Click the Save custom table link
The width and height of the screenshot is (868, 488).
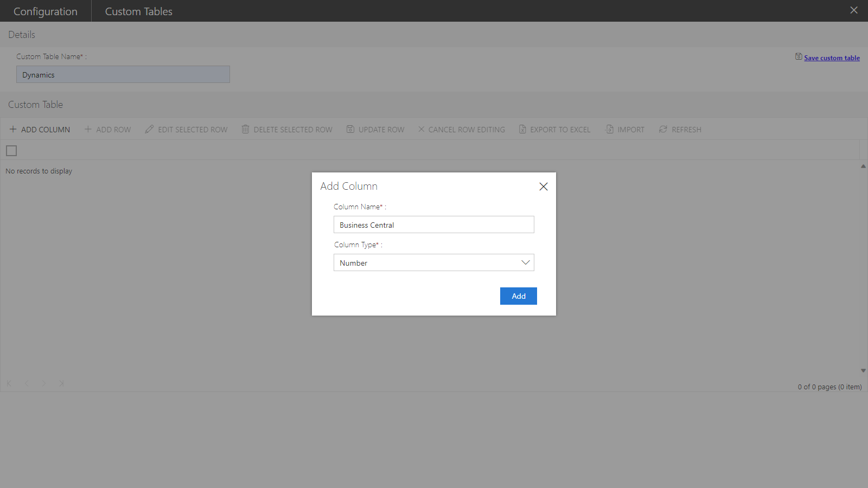(832, 58)
